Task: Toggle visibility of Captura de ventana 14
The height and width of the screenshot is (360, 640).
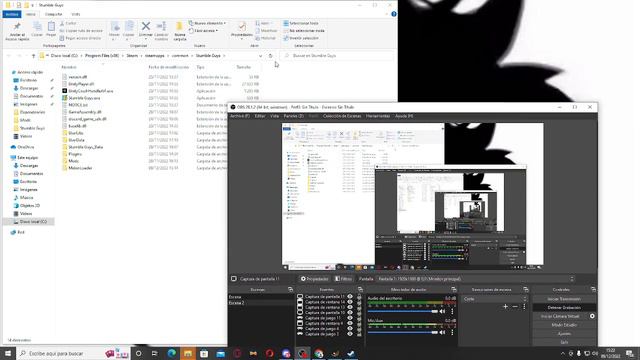Action: (350, 302)
